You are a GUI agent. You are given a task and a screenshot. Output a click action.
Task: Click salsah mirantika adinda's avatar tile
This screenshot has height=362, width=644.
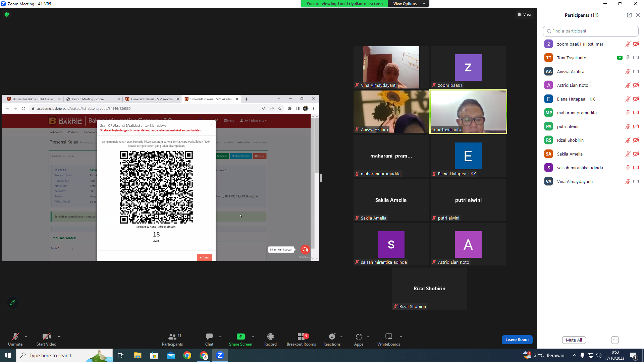coord(391,244)
